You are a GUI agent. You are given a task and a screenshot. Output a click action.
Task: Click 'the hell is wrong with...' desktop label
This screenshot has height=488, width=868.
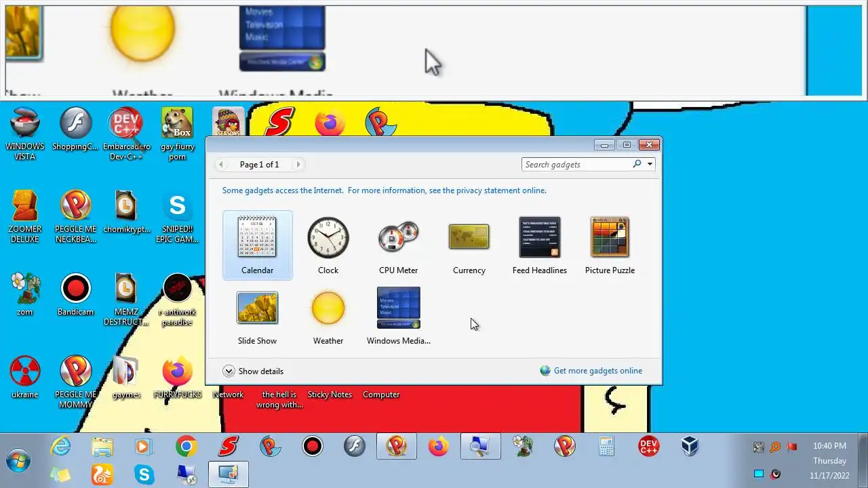click(x=279, y=400)
